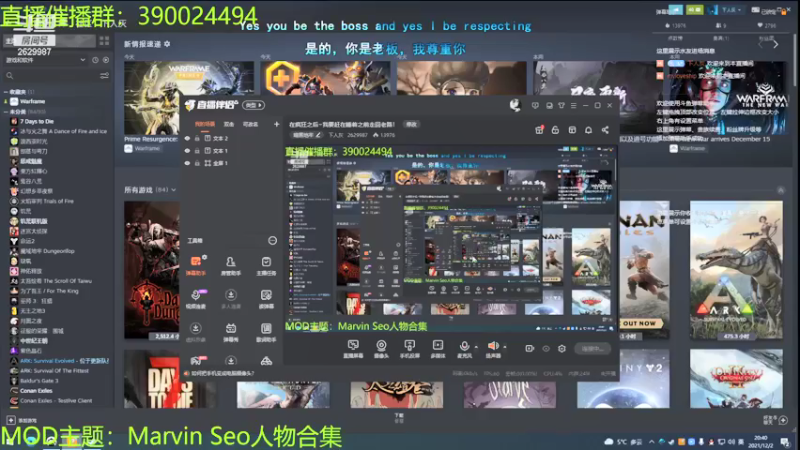Open the ARK Survival Evolved game cover

pos(736,270)
